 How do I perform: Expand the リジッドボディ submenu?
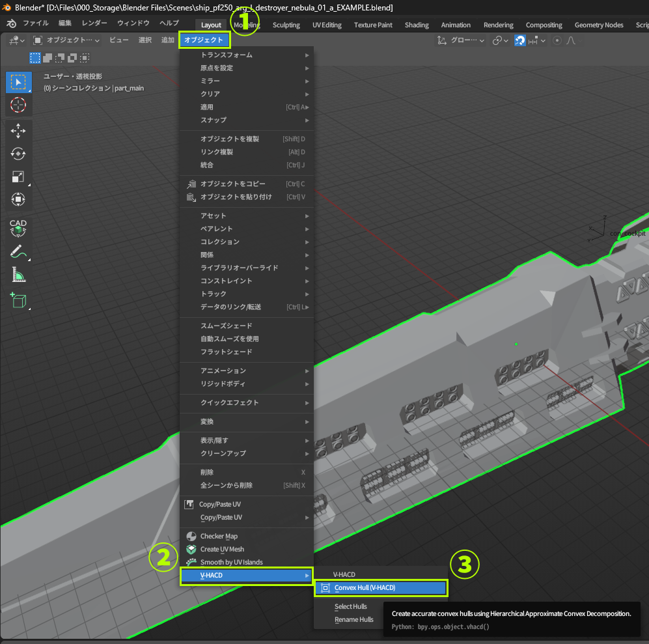(246, 384)
